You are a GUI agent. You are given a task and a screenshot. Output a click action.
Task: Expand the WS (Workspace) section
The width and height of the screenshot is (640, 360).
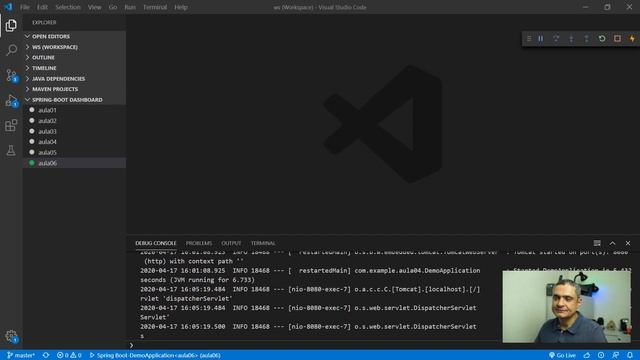[74, 47]
